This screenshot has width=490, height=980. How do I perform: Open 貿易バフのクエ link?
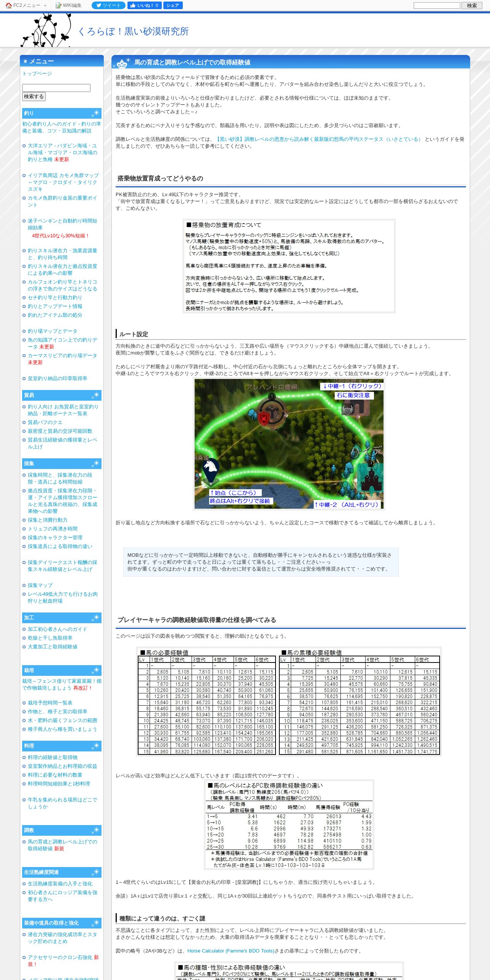tap(45, 422)
